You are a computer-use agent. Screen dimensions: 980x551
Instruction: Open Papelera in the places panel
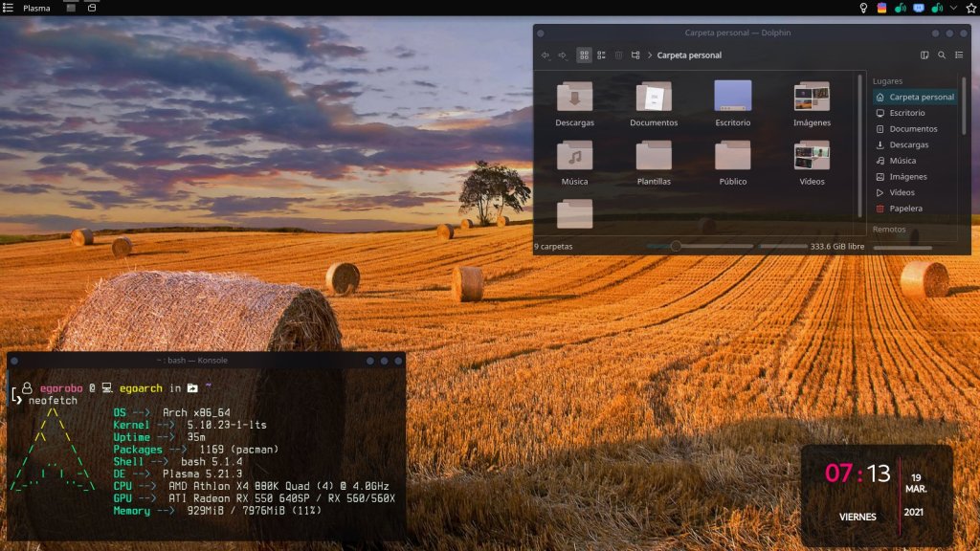coord(905,209)
